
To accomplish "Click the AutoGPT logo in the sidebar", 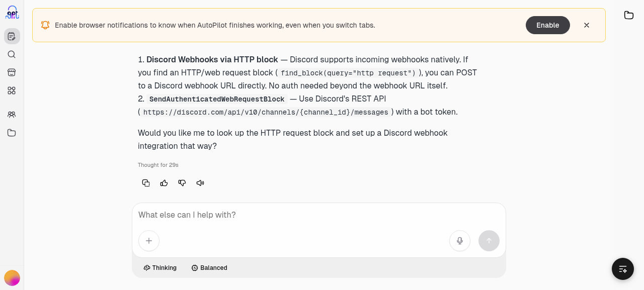I will (x=12, y=13).
